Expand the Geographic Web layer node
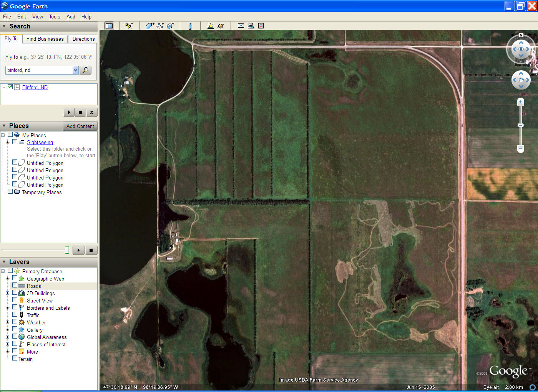Screen dimensions: 538x392 [x=7, y=278]
